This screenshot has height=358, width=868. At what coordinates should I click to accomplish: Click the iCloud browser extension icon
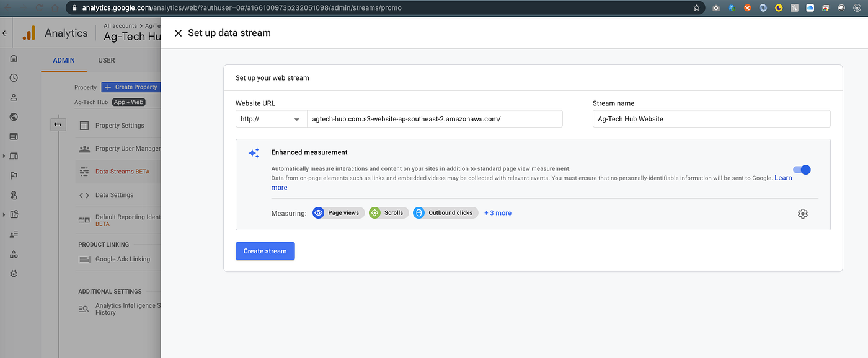pyautogui.click(x=810, y=8)
